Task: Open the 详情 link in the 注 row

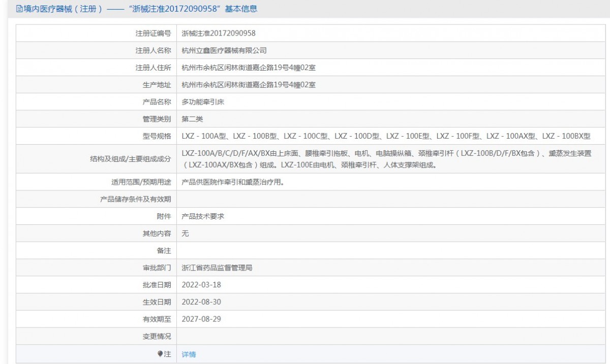Action: [x=189, y=354]
